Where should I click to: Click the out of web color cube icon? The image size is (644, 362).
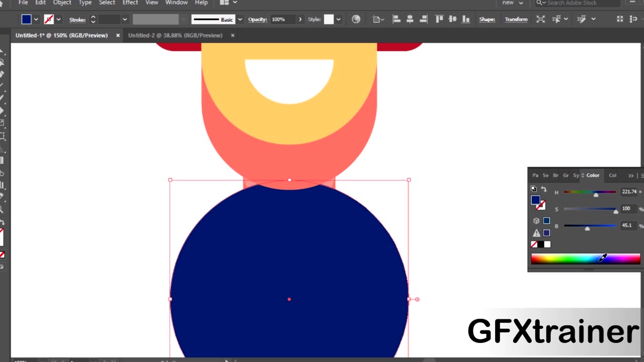point(536,221)
